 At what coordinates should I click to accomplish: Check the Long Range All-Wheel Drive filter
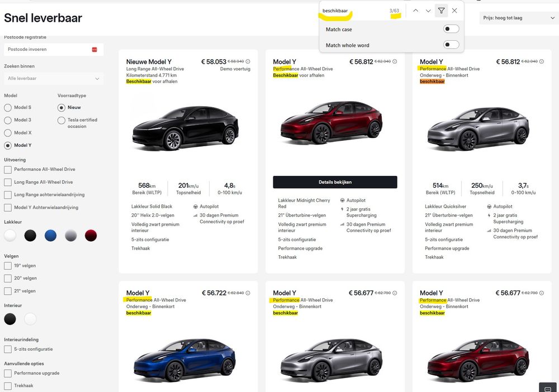pos(8,182)
